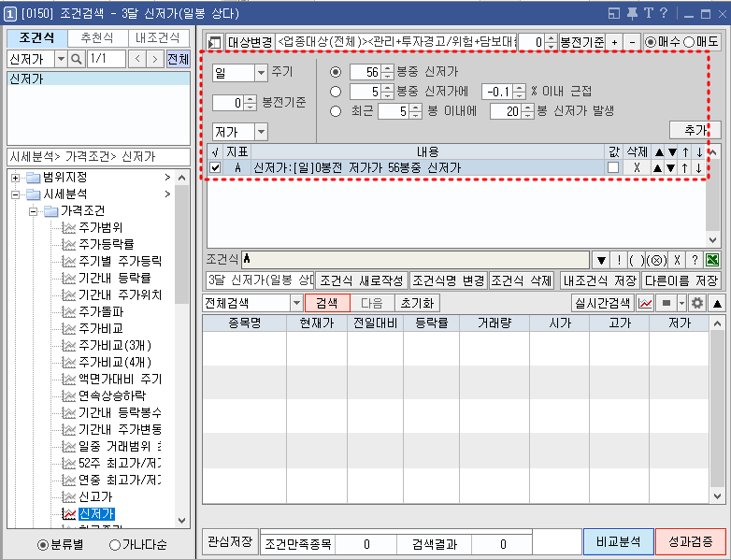Viewport: 731px width, 560px height.
Task: Click the 성과검증 button
Action: click(x=691, y=542)
